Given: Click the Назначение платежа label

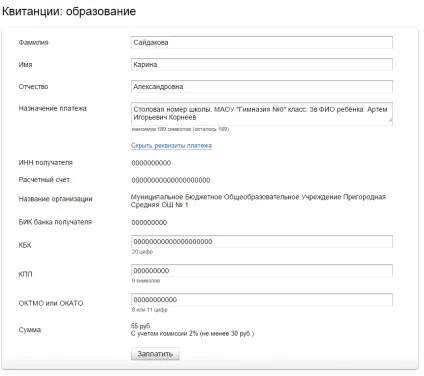Looking at the screenshot, I should pyautogui.click(x=53, y=108).
